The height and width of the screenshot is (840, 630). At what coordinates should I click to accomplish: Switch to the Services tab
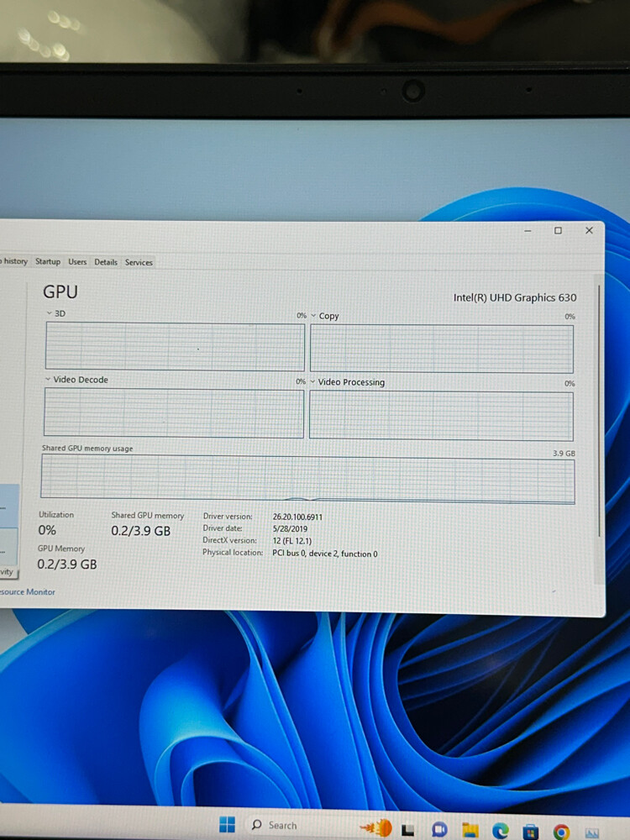tap(139, 262)
